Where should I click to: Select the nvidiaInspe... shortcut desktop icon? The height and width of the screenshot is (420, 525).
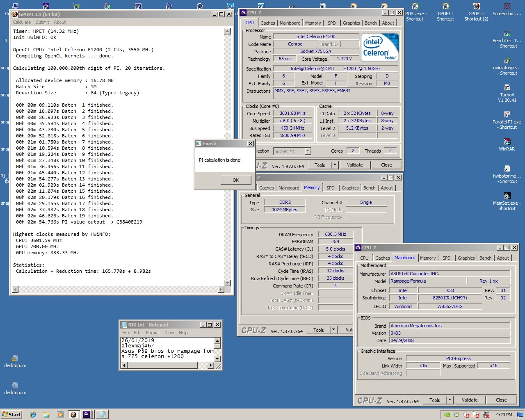507,66
